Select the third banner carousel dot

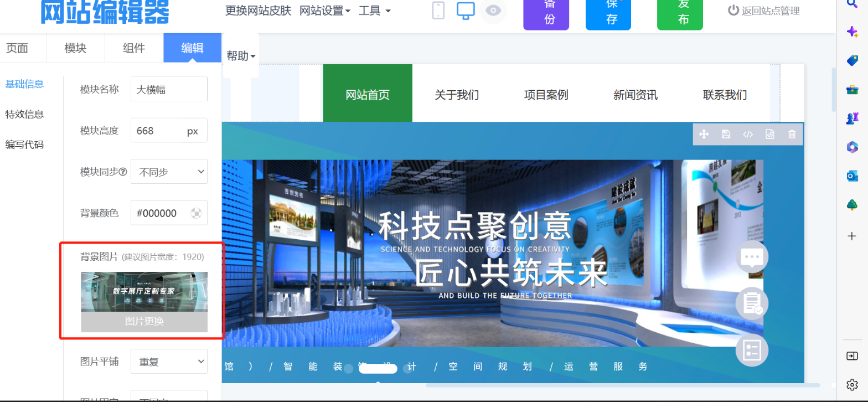[407, 369]
